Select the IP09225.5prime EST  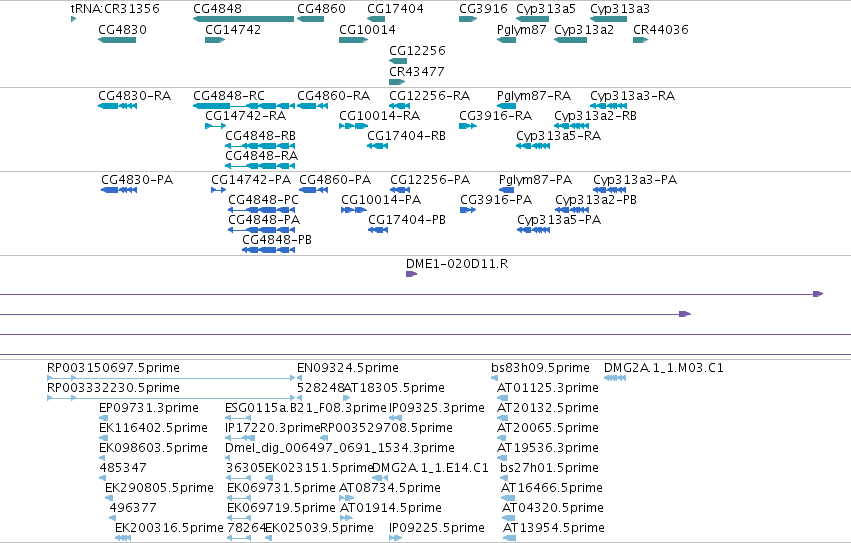tap(395, 538)
